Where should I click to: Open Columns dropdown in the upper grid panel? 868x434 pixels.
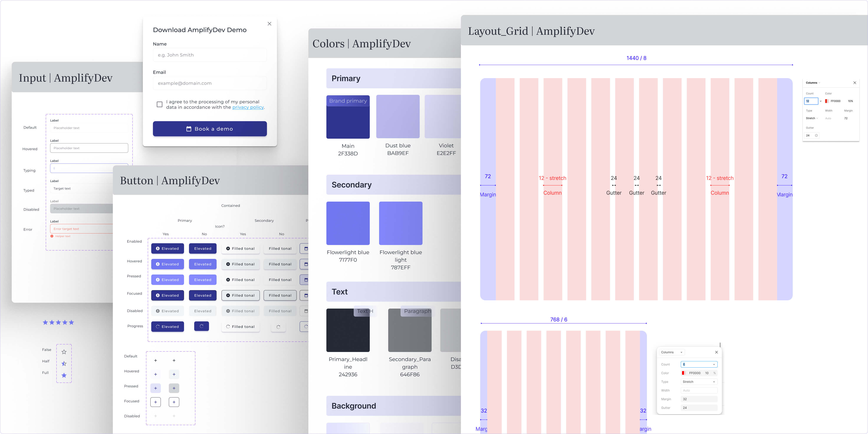[813, 83]
